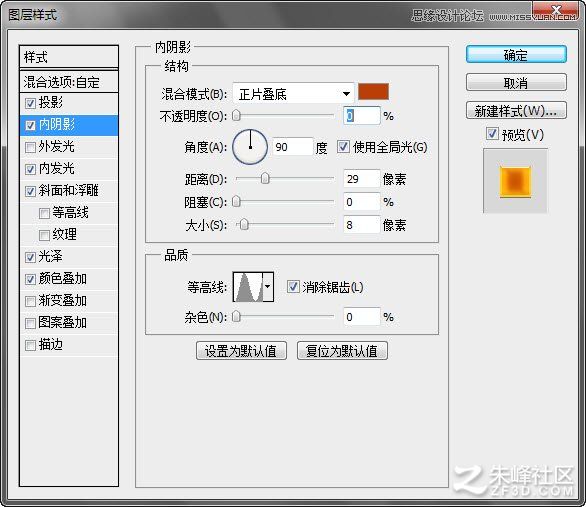This screenshot has width=586, height=507.
Task: Toggle 使用全局光 global light checkbox
Action: coord(343,146)
